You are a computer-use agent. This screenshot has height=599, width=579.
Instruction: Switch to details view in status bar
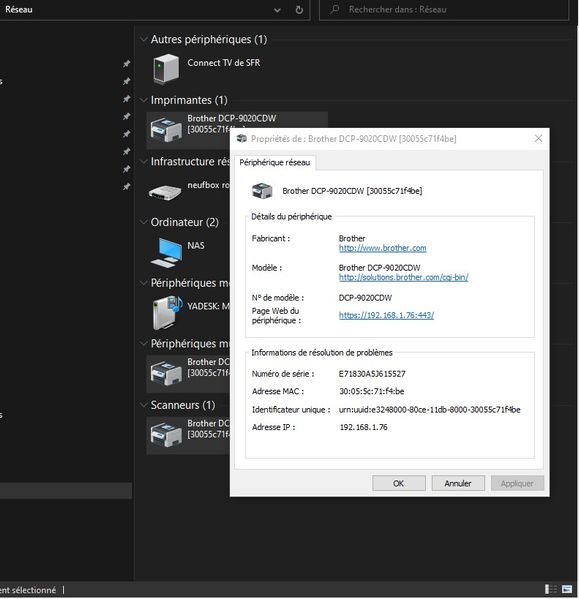point(551,589)
